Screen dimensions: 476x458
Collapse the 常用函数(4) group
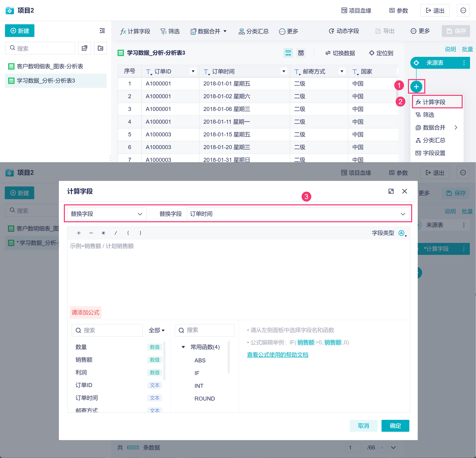coord(183,347)
